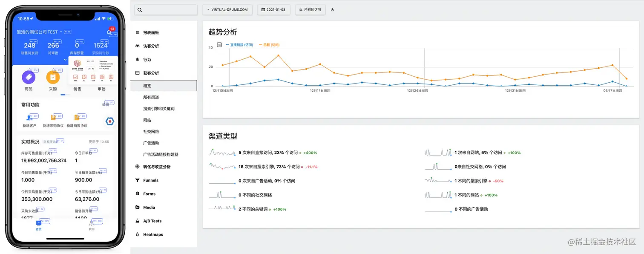Image resolution: width=644 pixels, height=254 pixels.
Task: Click the 16 次来自搜索引擎 row
Action: click(x=263, y=167)
